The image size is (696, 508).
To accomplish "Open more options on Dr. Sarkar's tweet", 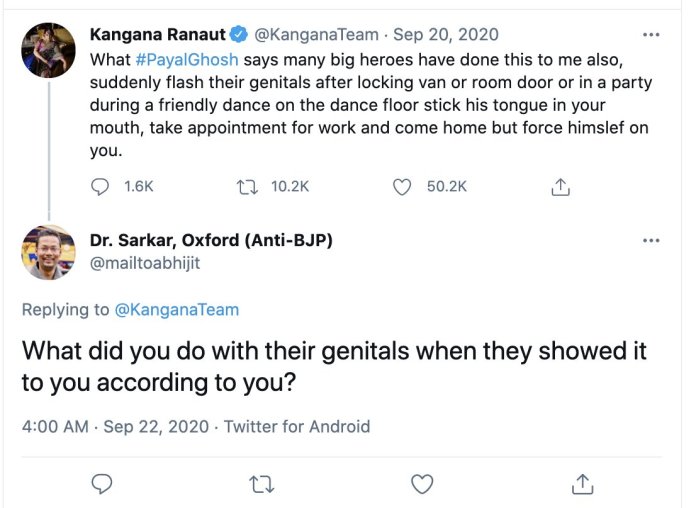I will [651, 241].
